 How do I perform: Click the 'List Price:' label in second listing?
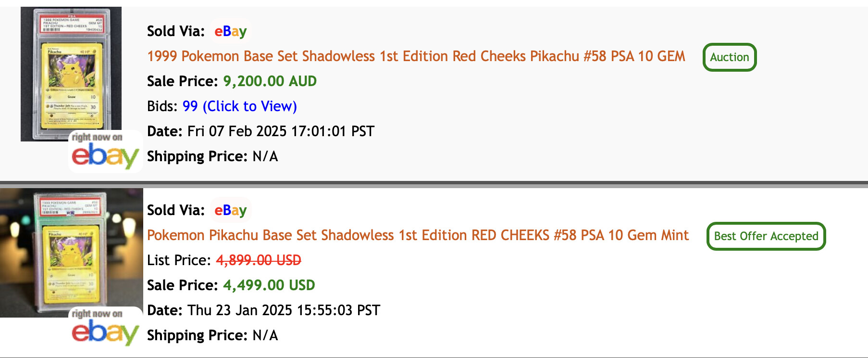179,260
